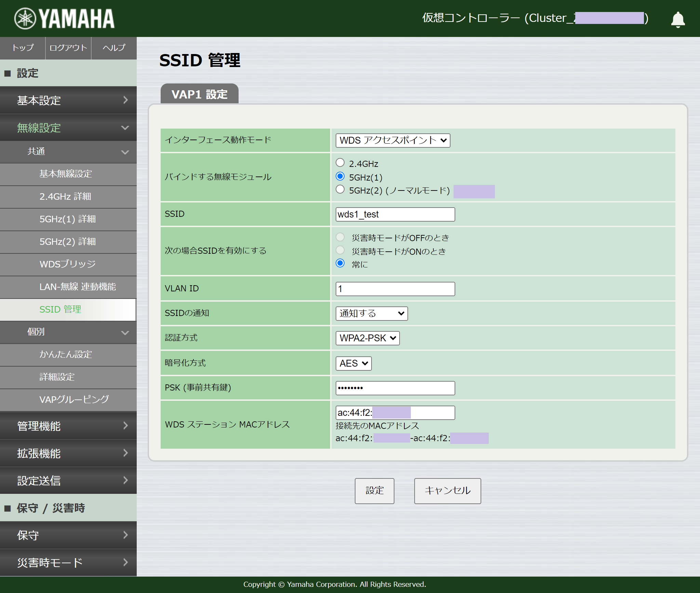This screenshot has height=593, width=700.
Task: Select the 2.4GHz radio module
Action: pos(340,163)
